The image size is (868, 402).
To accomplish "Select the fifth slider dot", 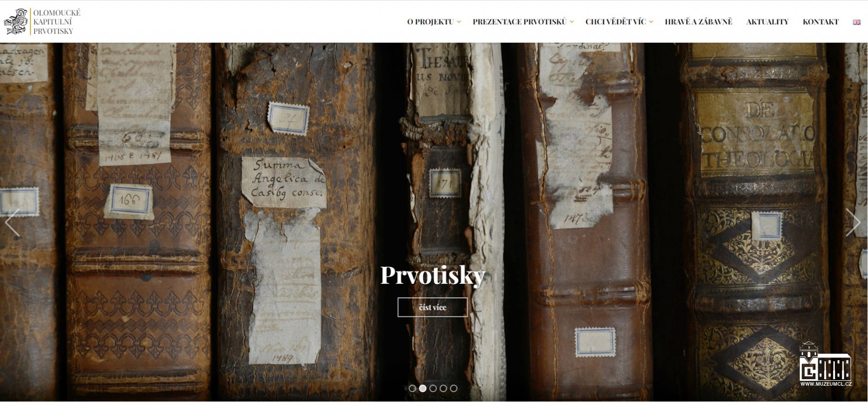I will pos(454,388).
